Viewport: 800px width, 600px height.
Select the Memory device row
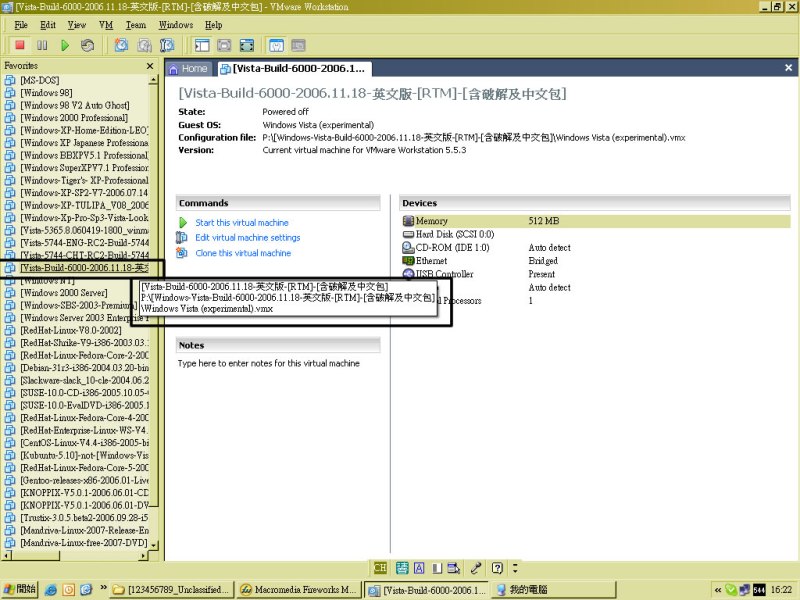pyautogui.click(x=596, y=221)
